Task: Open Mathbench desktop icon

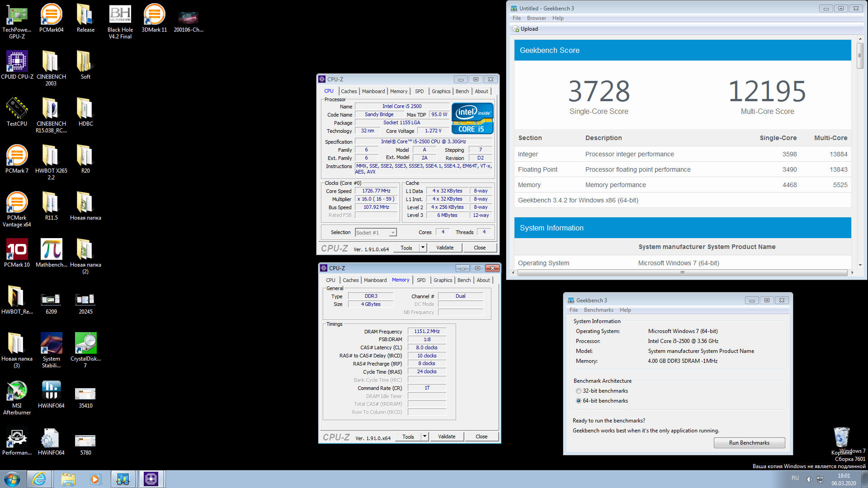Action: pos(51,253)
